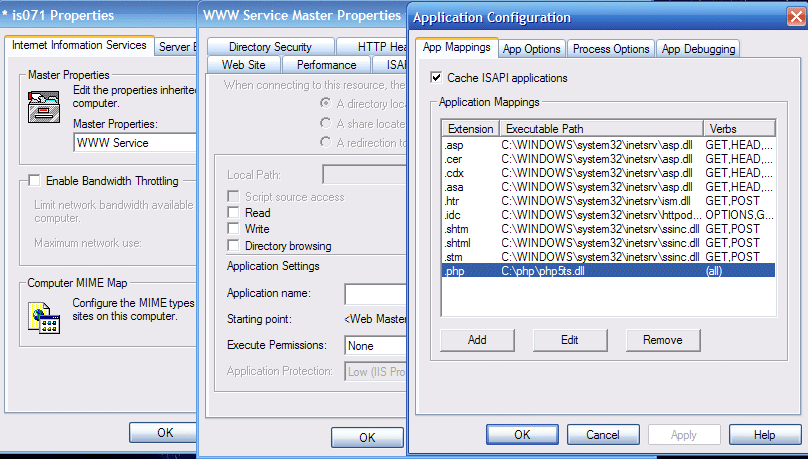The image size is (808, 459).
Task: Select the .shtml mapping row
Action: pos(609,243)
